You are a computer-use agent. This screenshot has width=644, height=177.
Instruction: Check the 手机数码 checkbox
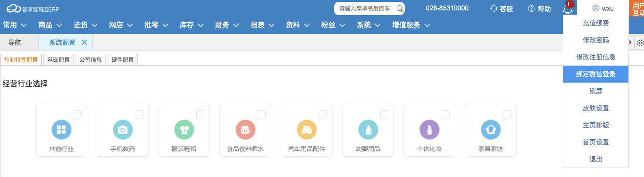coord(139,114)
